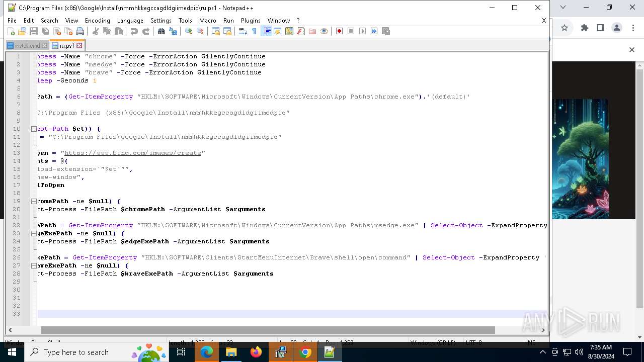The width and height of the screenshot is (644, 362).
Task: Click the Open file toolbar icon
Action: pos(22,31)
